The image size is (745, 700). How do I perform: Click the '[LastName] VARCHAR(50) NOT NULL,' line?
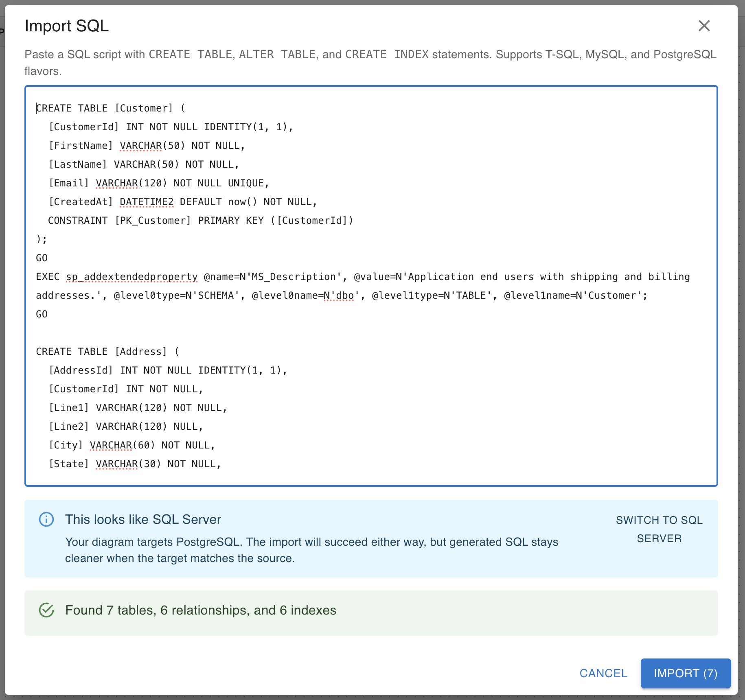pyautogui.click(x=144, y=164)
